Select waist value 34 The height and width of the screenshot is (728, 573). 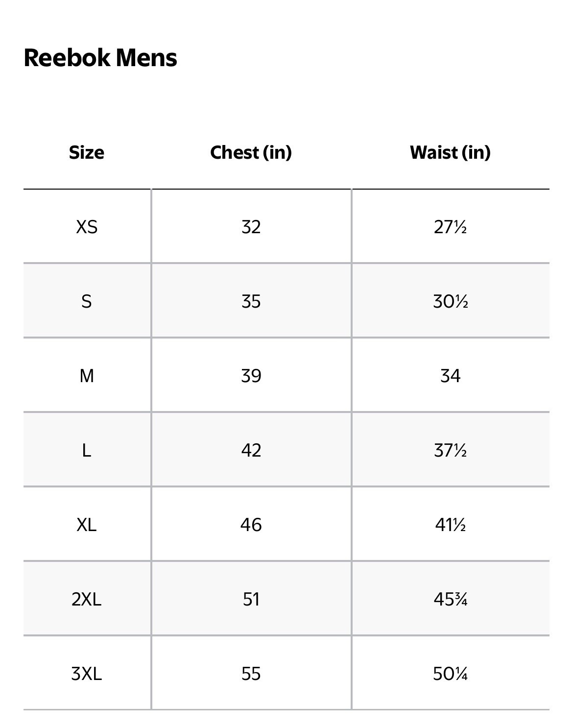tap(450, 376)
